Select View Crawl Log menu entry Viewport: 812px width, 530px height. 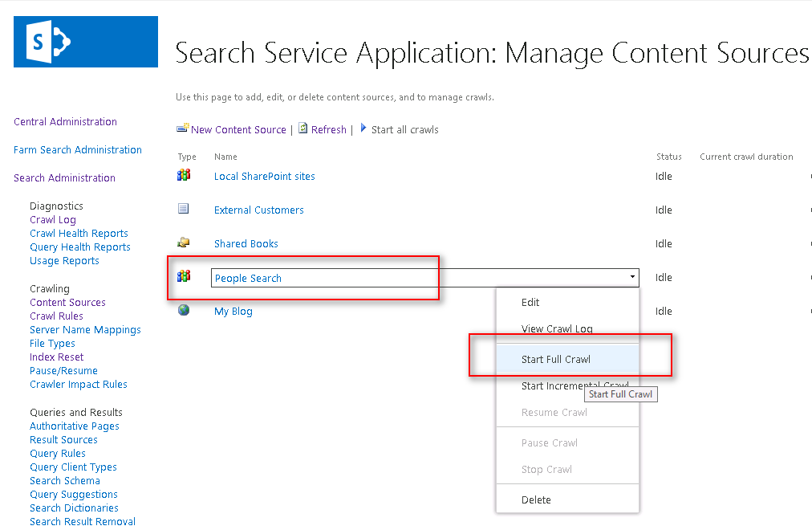(557, 329)
